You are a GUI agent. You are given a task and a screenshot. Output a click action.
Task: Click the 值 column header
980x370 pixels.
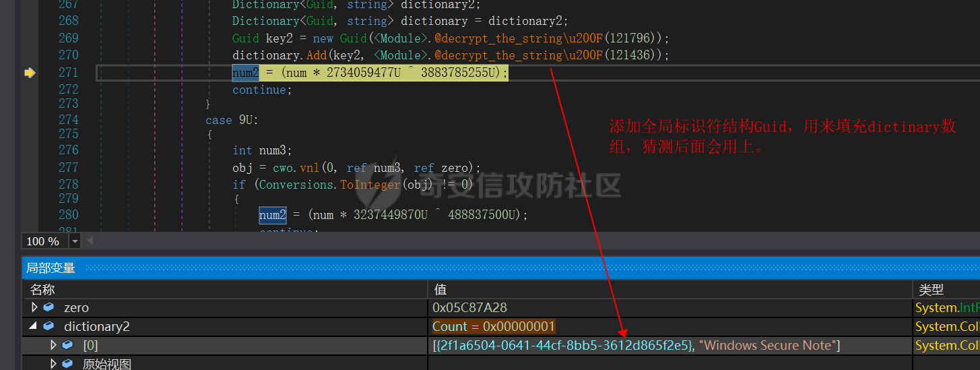pyautogui.click(x=440, y=289)
